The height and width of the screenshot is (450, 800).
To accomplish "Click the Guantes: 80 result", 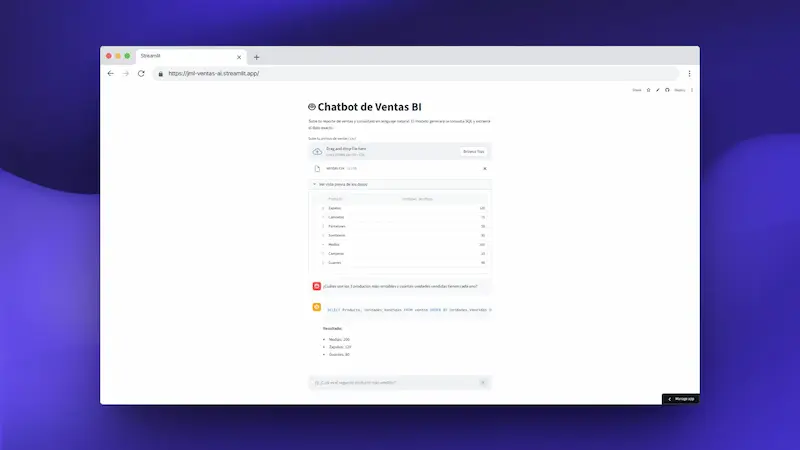I will point(339,355).
